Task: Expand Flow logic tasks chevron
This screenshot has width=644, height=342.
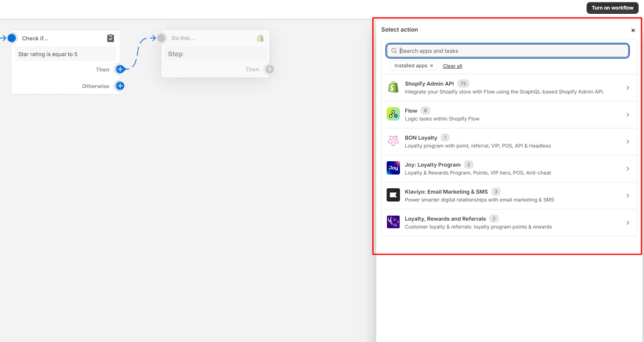Action: pyautogui.click(x=628, y=115)
